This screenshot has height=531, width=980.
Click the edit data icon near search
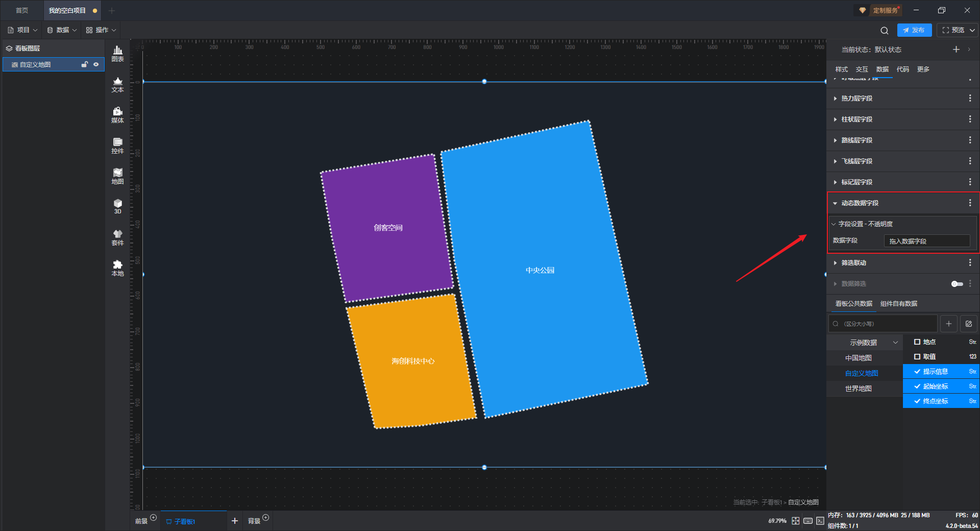click(968, 324)
